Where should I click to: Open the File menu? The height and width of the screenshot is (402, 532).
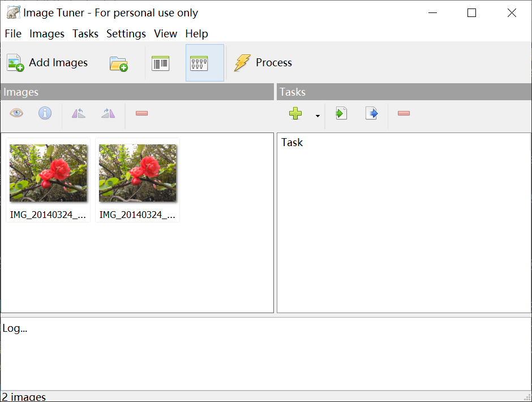13,33
